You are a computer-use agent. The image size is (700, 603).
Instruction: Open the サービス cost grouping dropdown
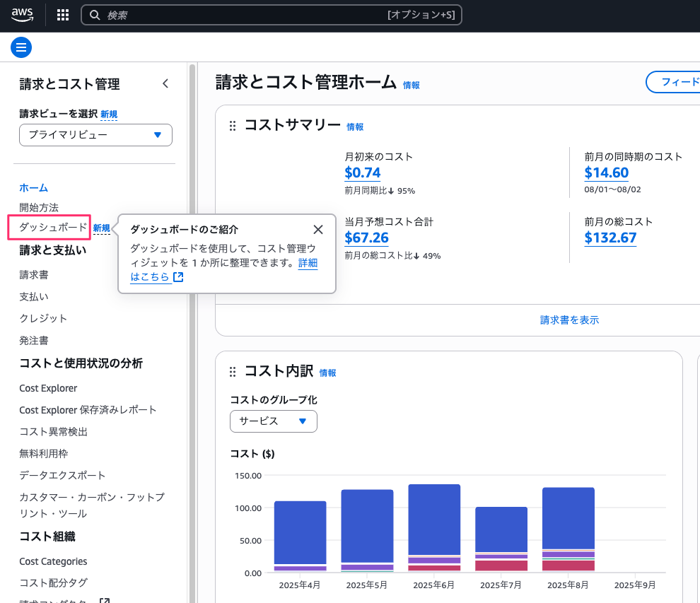(x=273, y=421)
